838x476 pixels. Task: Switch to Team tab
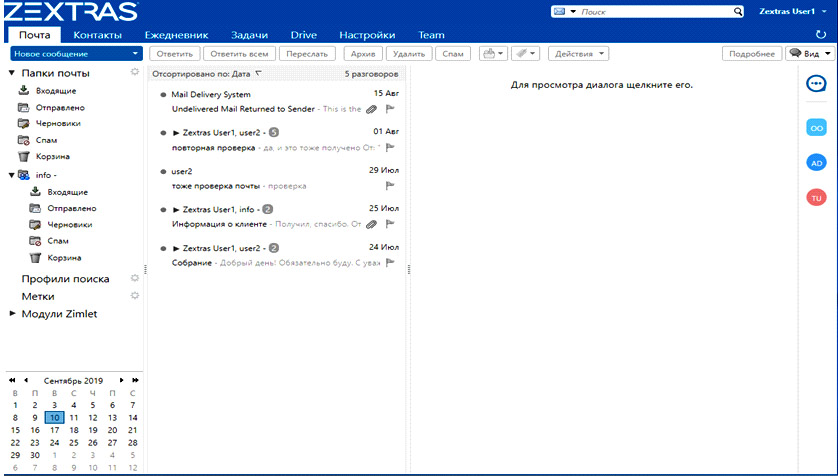click(x=431, y=35)
